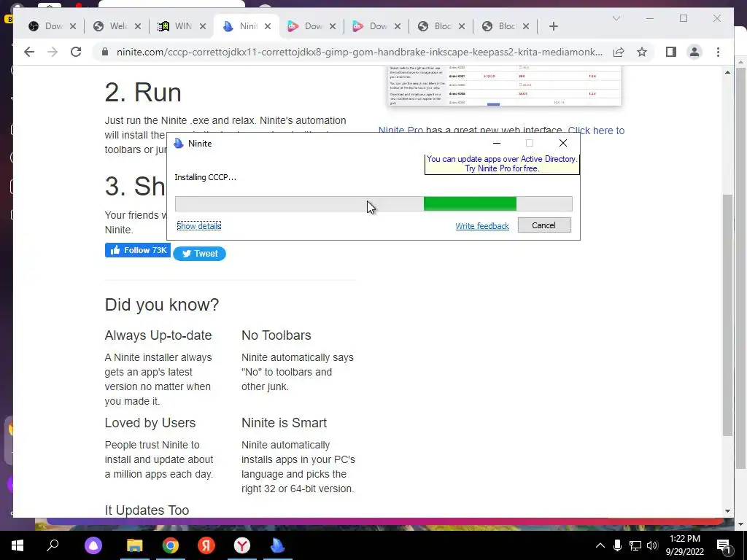Image resolution: width=747 pixels, height=560 pixels.
Task: Click the page scrollbar down arrow
Action: point(727,511)
